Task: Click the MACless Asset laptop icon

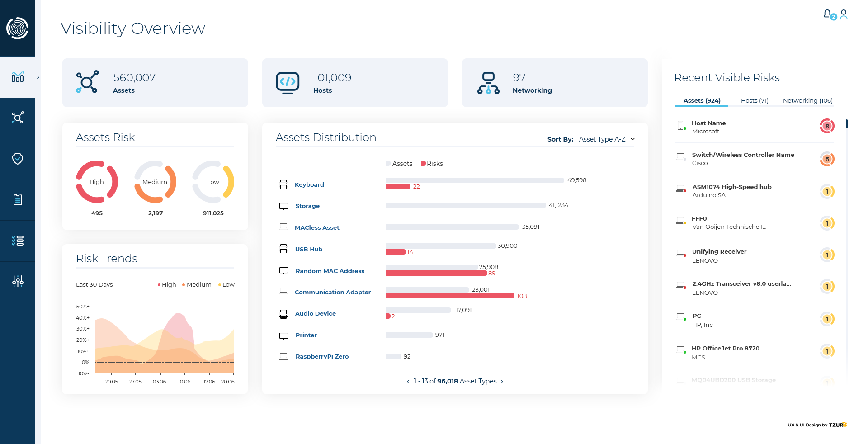Action: (283, 227)
